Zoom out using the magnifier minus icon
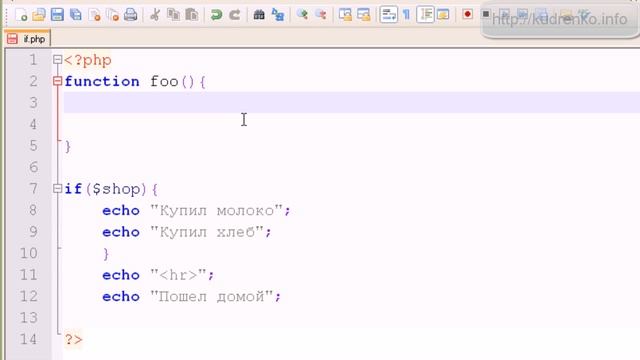Image resolution: width=640 pixels, height=360 pixels. click(321, 15)
